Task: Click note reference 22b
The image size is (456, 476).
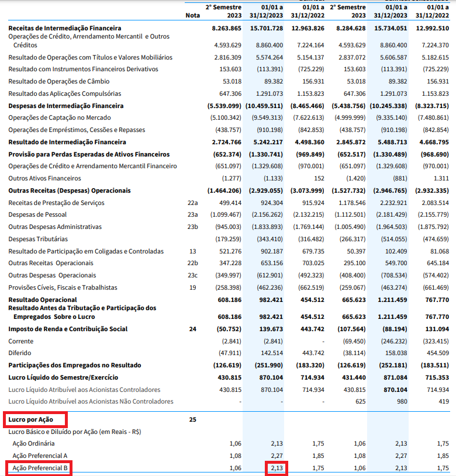Action: (192, 263)
